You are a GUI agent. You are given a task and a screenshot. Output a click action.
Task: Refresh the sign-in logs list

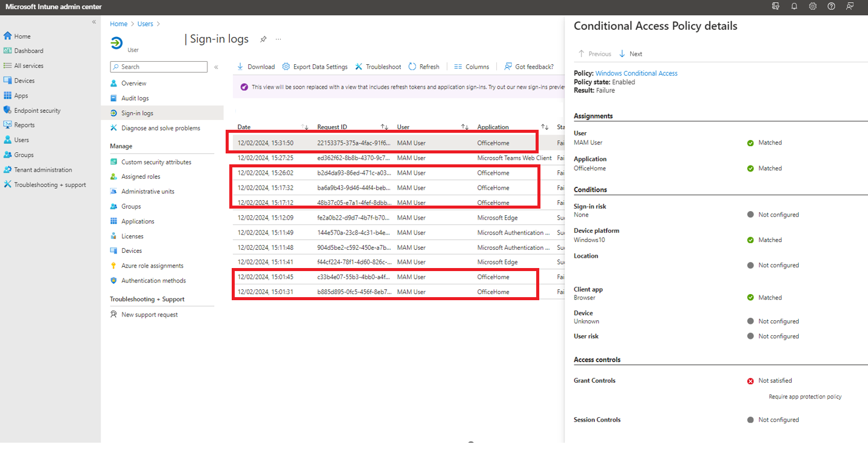point(423,66)
